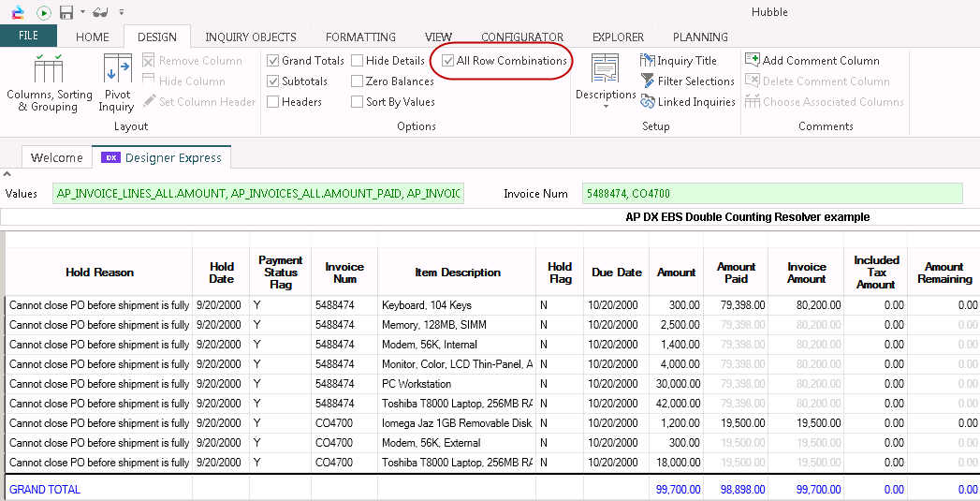
Task: Open the Customize Quick Access Toolbar dropdown
Action: click(122, 13)
